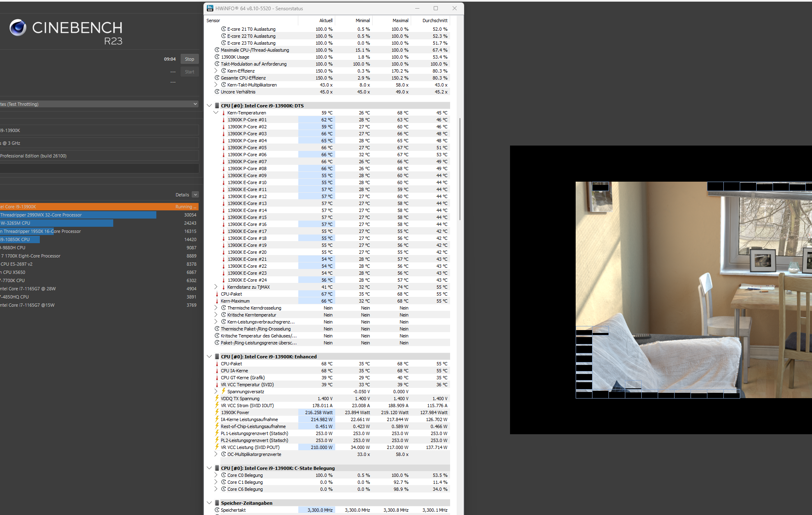
Task: Click the lightning icon beside VDDQ TX Spannung
Action: point(217,398)
